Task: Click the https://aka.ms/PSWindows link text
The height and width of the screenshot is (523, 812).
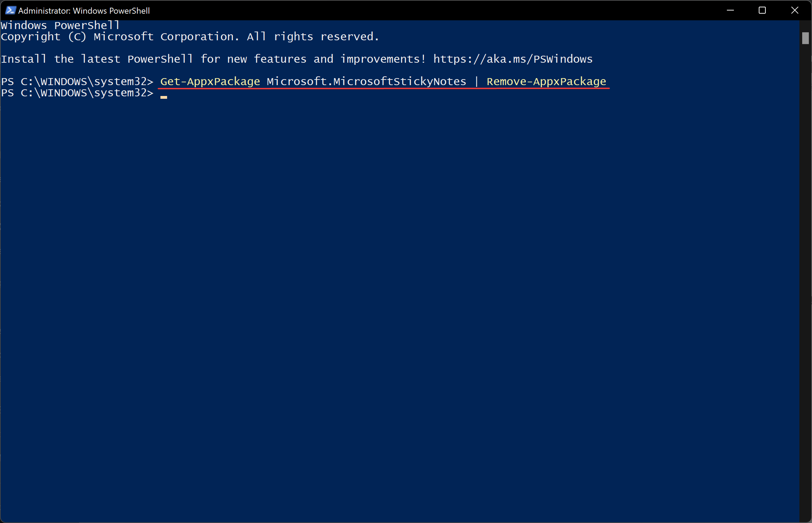Action: tap(513, 59)
